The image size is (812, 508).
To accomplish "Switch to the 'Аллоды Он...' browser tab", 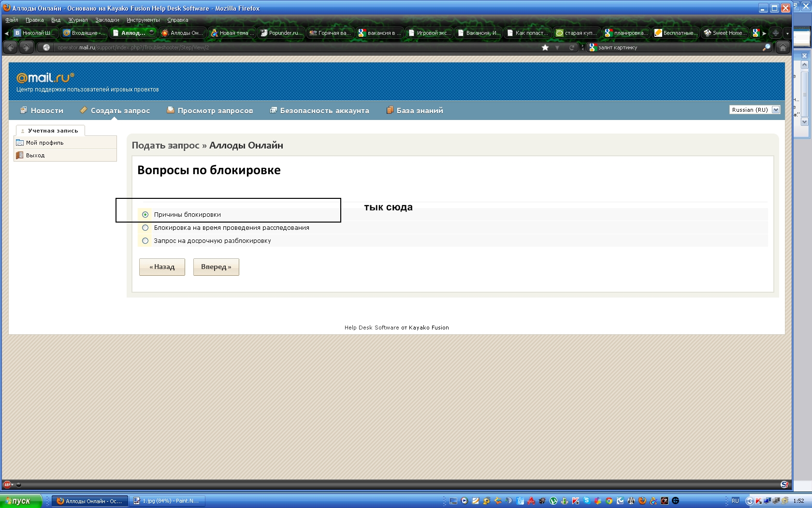I will pos(182,33).
